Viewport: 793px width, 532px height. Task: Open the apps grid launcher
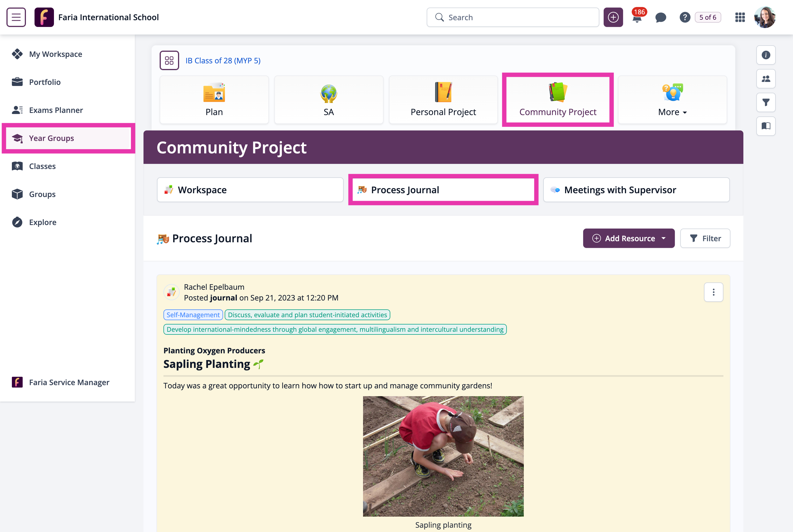click(740, 17)
